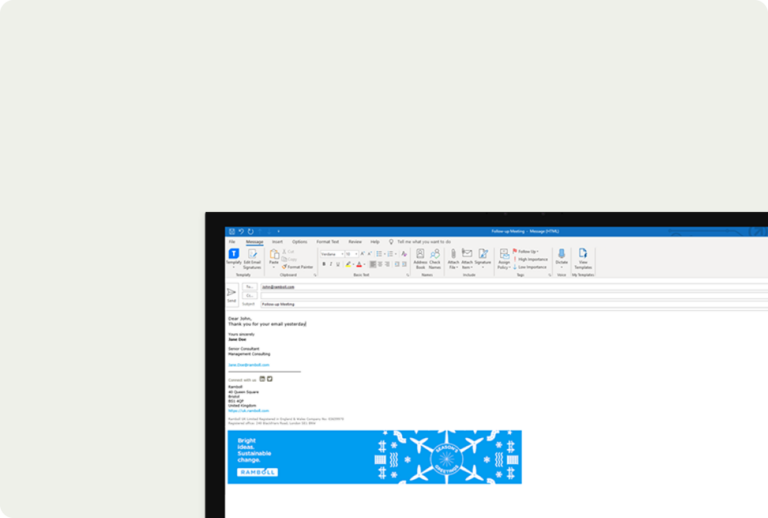The image size is (768, 518).
Task: Switch to the Insert tab
Action: click(x=277, y=241)
